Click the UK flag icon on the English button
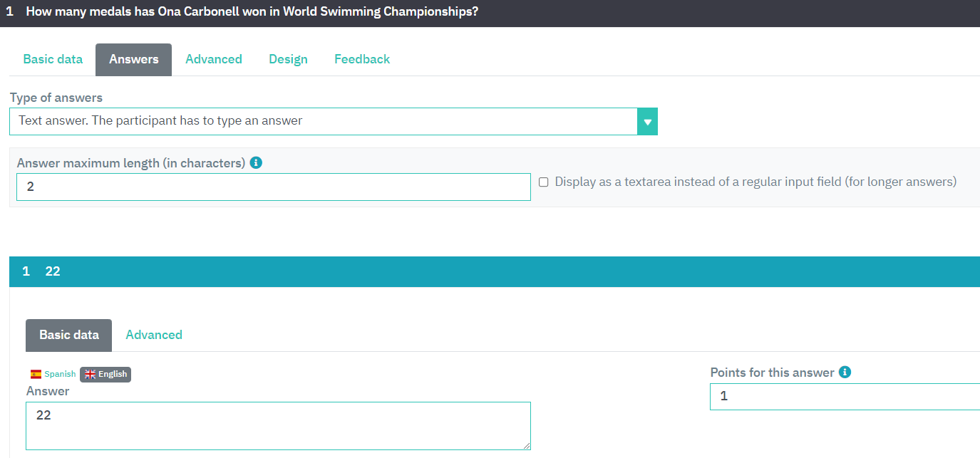 click(x=90, y=374)
